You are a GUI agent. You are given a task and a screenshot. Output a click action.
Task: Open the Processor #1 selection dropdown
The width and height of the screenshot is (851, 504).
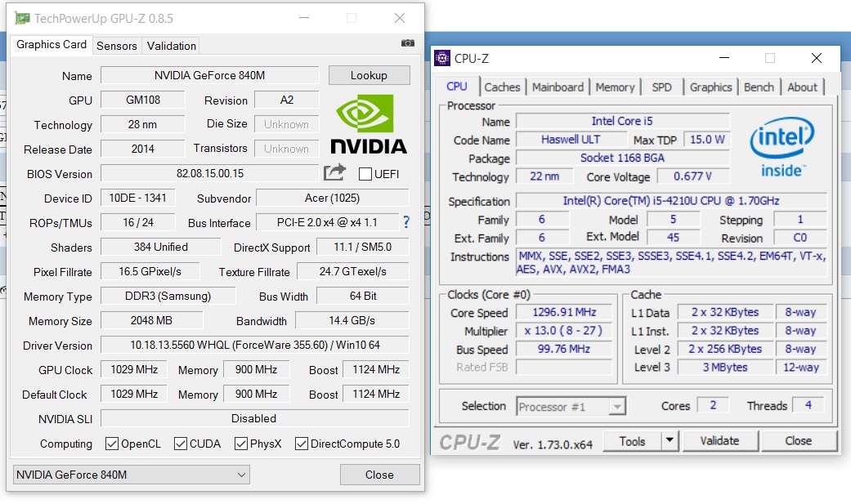click(x=571, y=406)
